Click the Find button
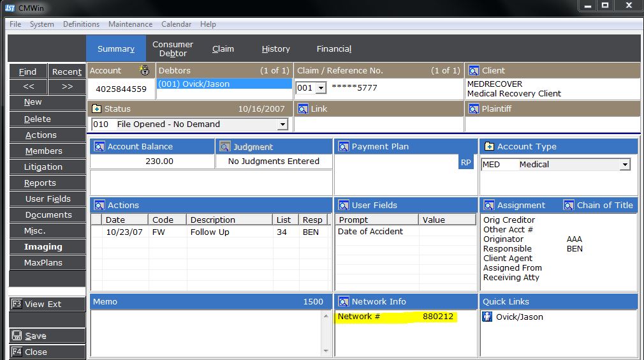This screenshot has width=644, height=360. point(27,71)
